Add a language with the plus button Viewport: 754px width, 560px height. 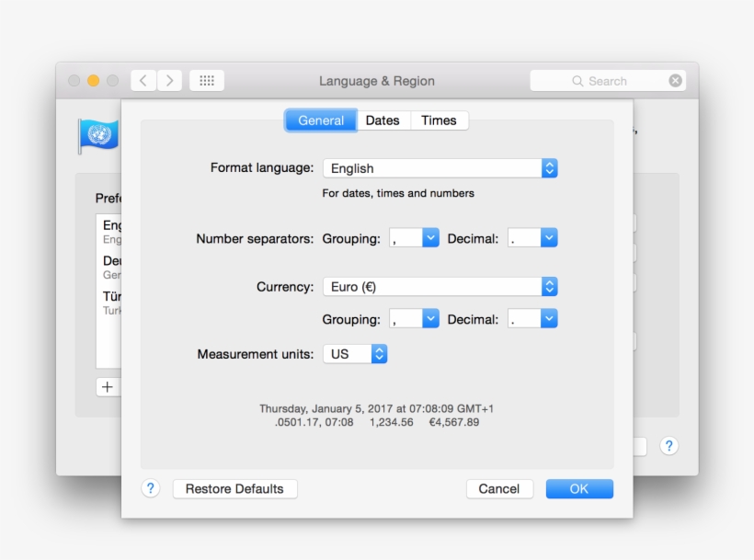[x=108, y=387]
